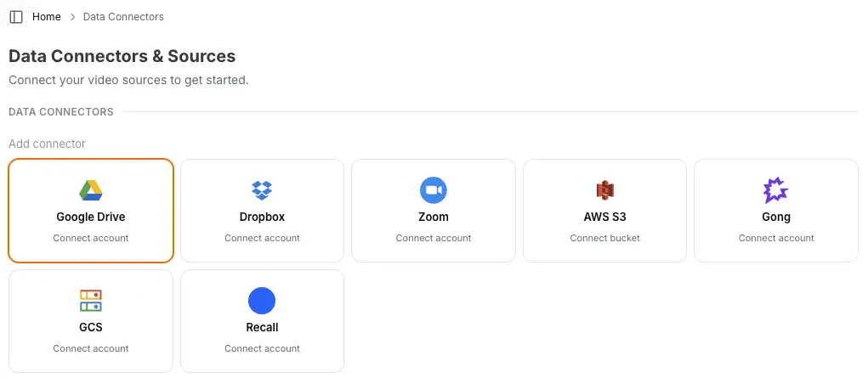Viewport: 868px width, 384px height.
Task: Toggle the sidebar panel icon
Action: (x=17, y=17)
